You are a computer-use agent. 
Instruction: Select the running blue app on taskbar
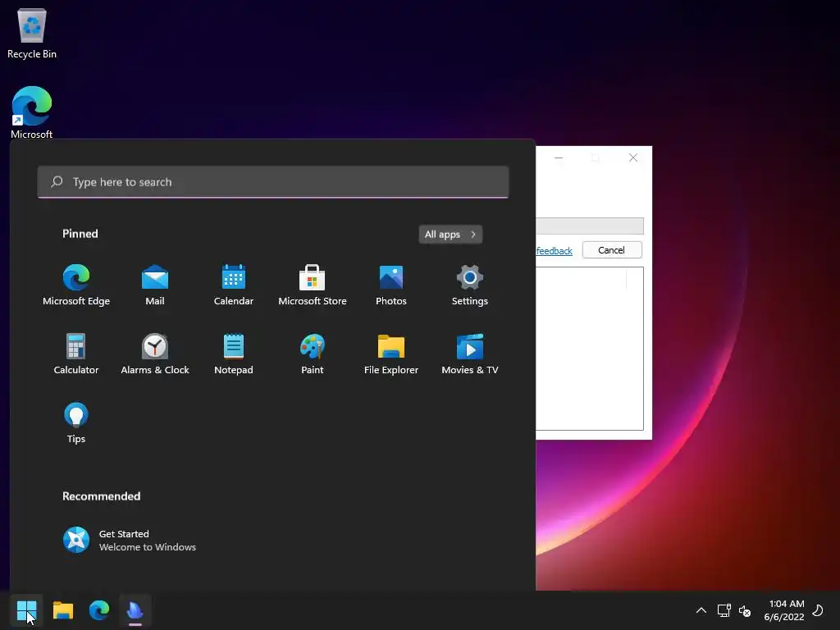pos(135,610)
